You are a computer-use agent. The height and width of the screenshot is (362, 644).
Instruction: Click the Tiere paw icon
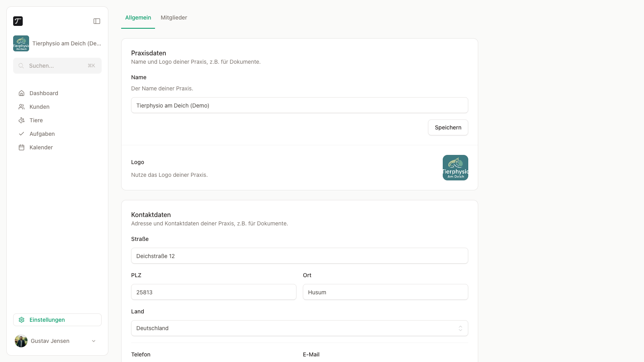[22, 120]
